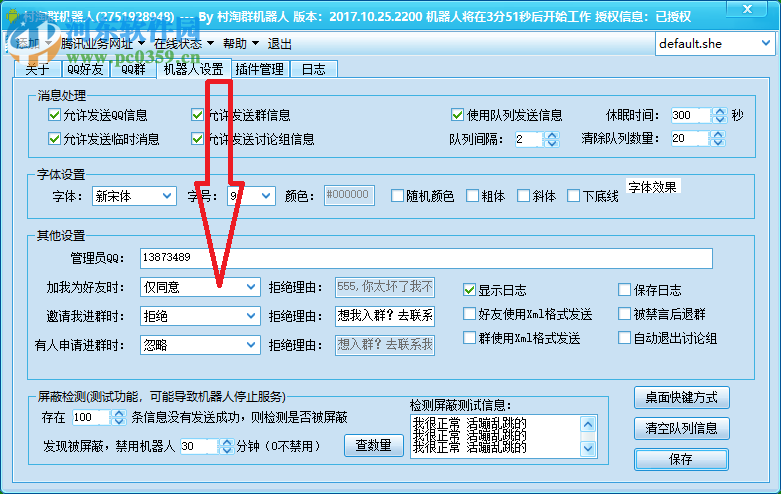Click the 队列间隔 value field
The image size is (781, 494).
[x=529, y=139]
